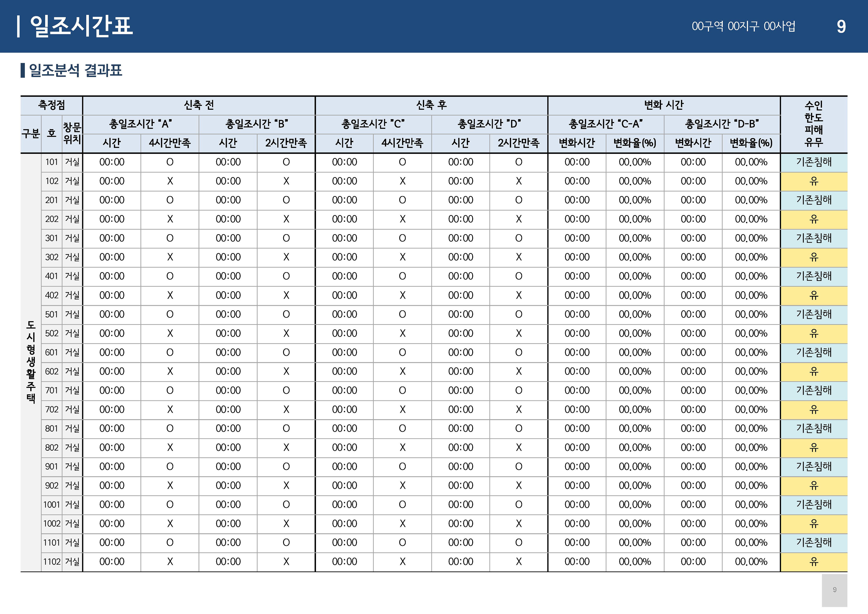Screen dimensions: 868x614
Task: Click 기존침해 cell in row 101
Action: point(814,162)
